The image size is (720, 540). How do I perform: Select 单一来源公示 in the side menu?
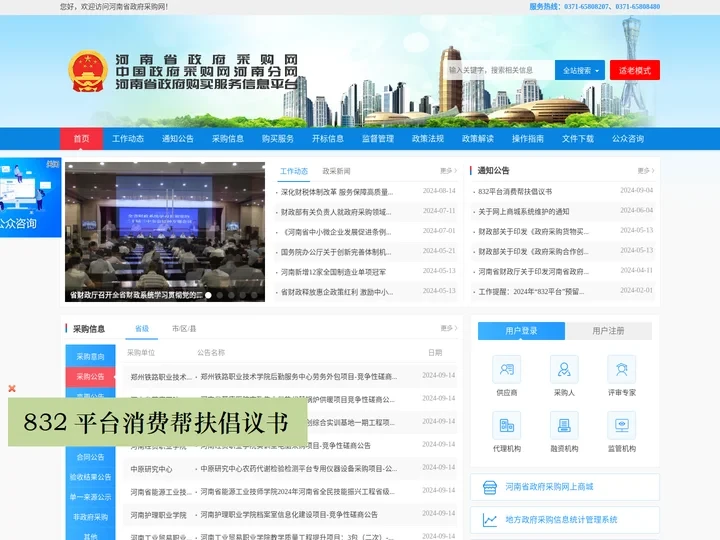[x=90, y=497]
